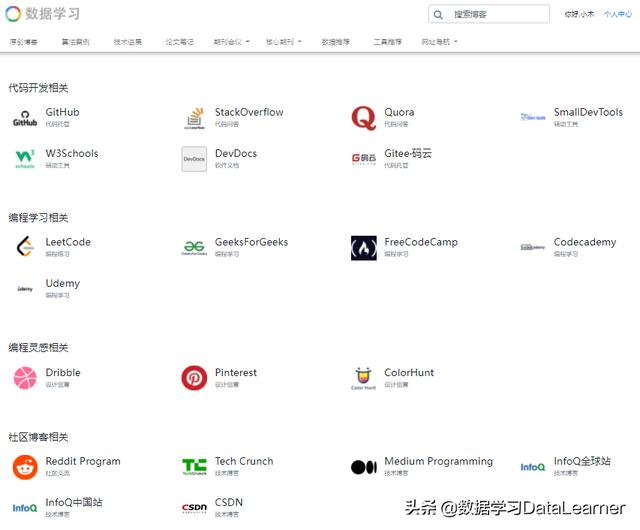Click the ColorHunt name text
The width and height of the screenshot is (640, 530).
coord(409,372)
